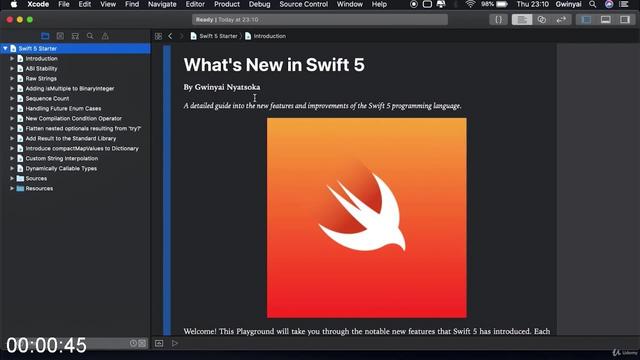Open the Product menu
640x360 pixels.
227,4
